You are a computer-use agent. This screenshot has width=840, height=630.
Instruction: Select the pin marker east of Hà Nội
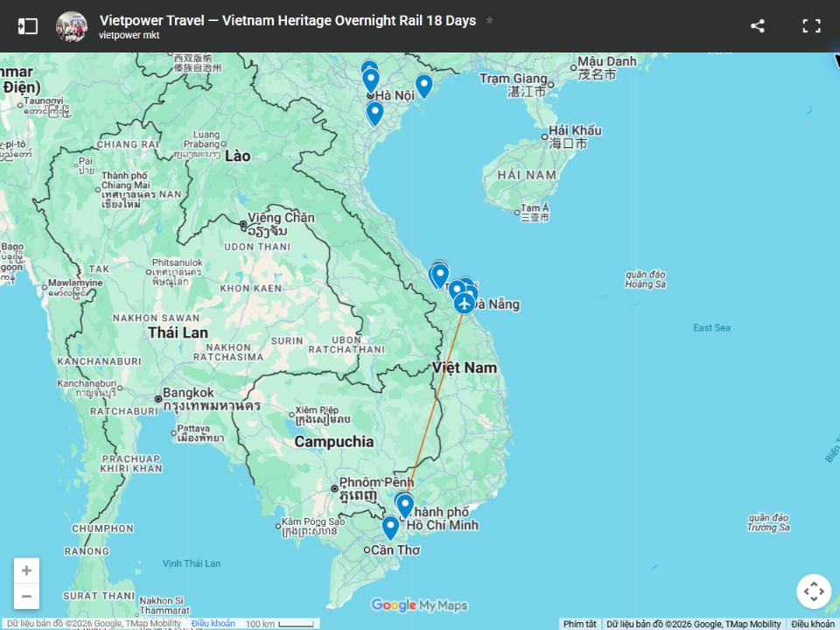click(423, 86)
